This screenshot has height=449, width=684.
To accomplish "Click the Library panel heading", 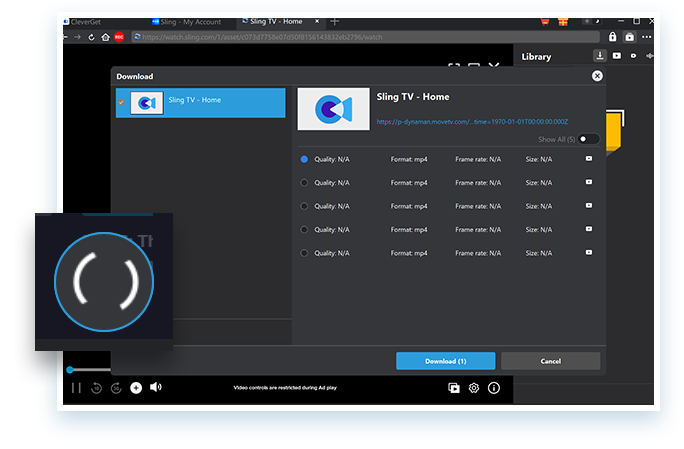I will (x=536, y=57).
